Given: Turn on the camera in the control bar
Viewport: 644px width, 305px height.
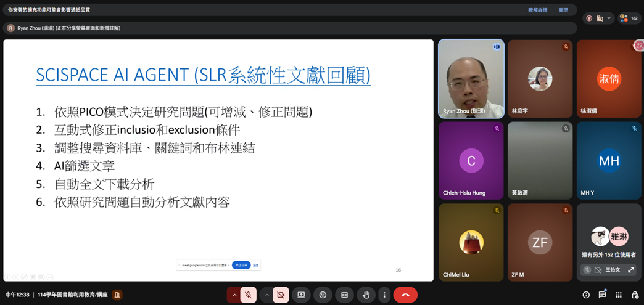Looking at the screenshot, I should (281, 295).
